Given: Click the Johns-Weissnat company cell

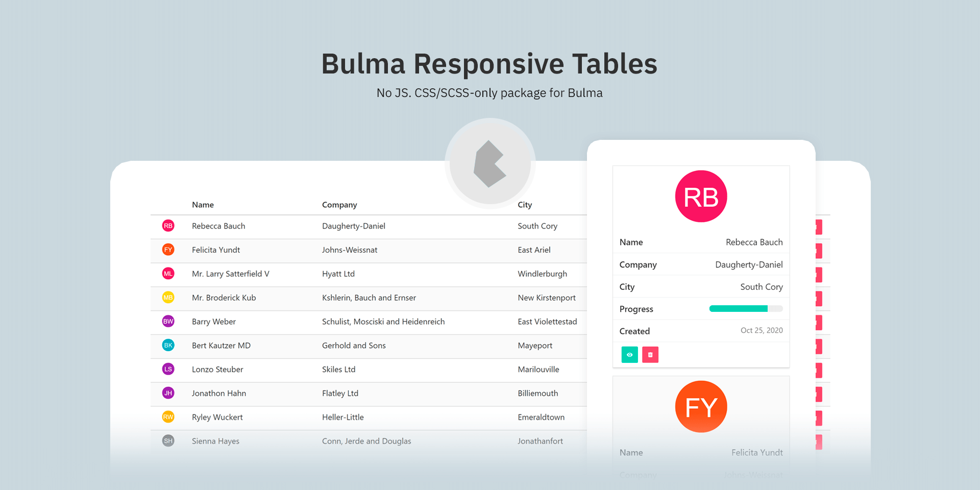Looking at the screenshot, I should pyautogui.click(x=350, y=250).
